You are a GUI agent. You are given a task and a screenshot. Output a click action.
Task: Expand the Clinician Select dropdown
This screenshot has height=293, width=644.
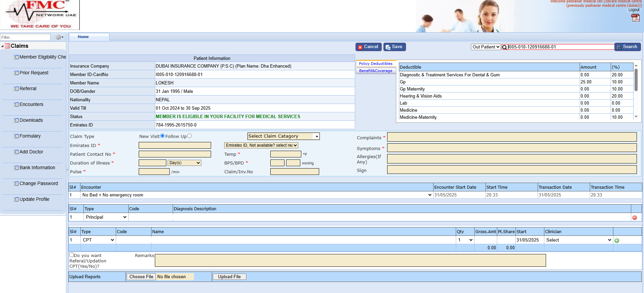[578, 240]
